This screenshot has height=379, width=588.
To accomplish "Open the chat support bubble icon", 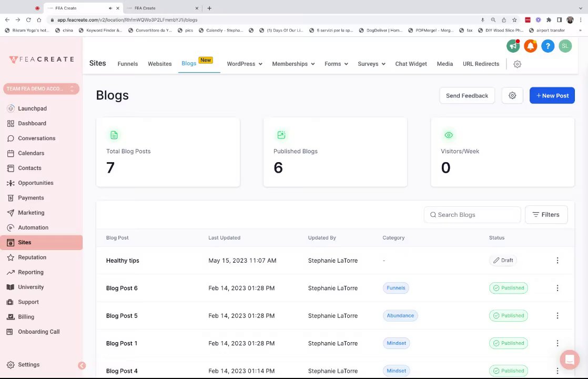I will click(569, 359).
